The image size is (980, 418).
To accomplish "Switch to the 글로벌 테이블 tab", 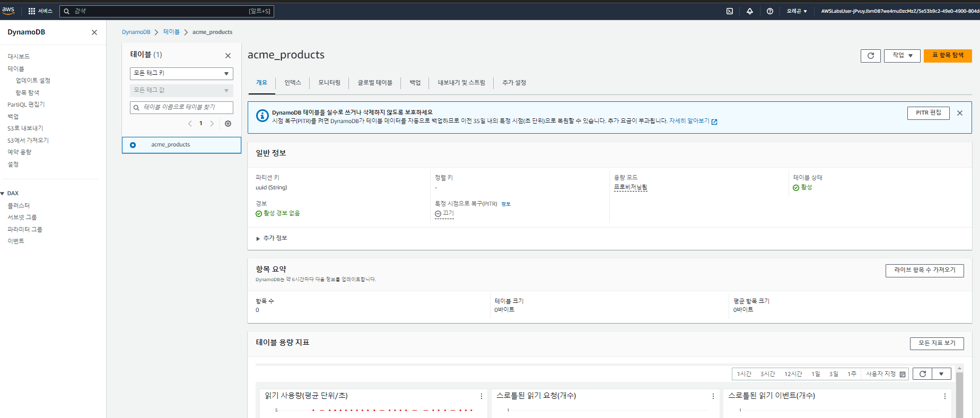I will [375, 83].
